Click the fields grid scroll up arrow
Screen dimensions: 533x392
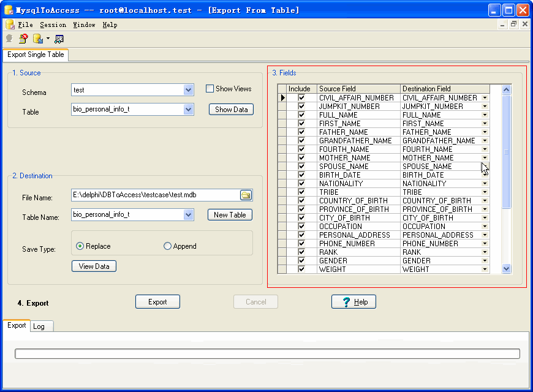tap(506, 90)
